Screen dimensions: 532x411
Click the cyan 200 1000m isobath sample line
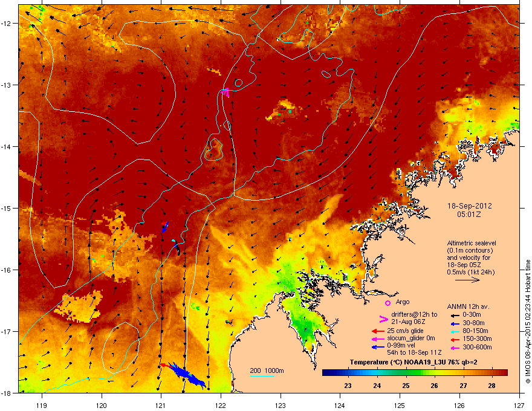(x=262, y=376)
